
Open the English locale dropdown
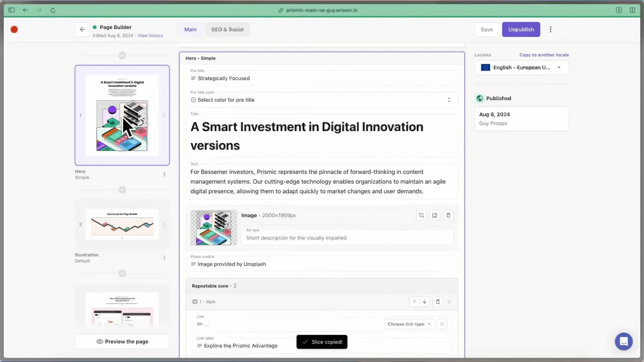pyautogui.click(x=521, y=67)
